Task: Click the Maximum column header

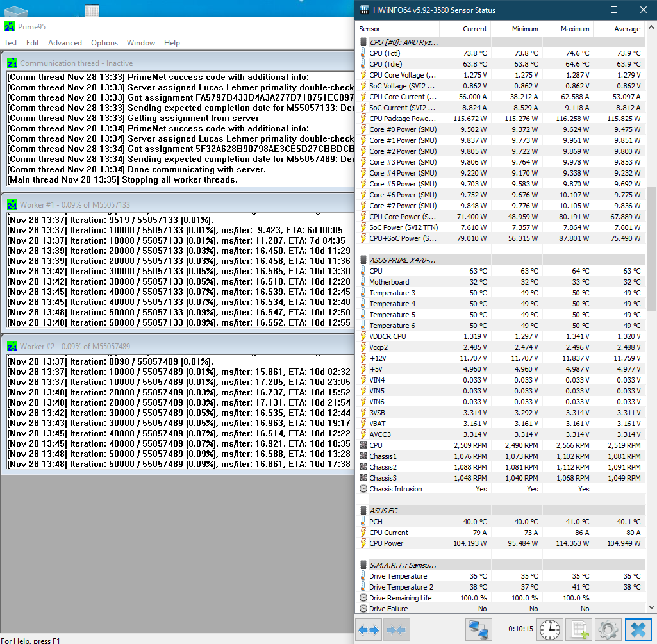Action: pos(568,29)
